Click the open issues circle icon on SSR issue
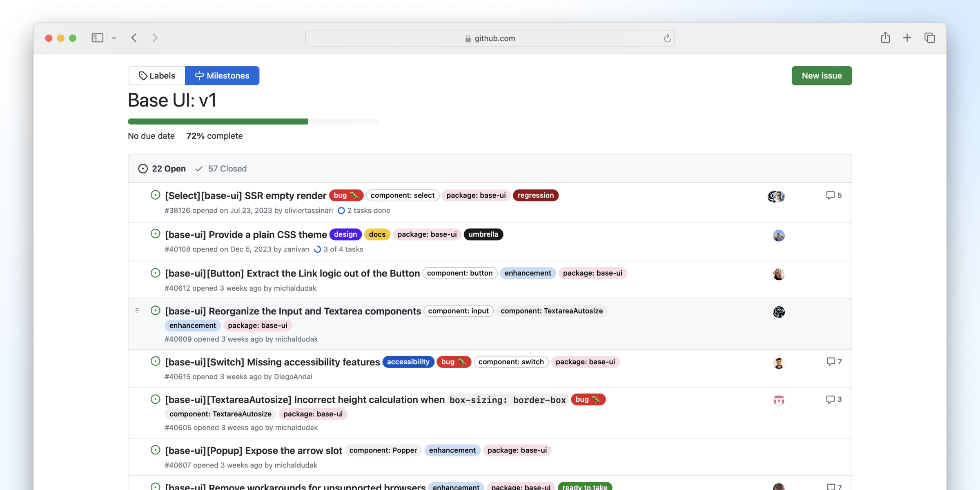980x490 pixels. (155, 196)
